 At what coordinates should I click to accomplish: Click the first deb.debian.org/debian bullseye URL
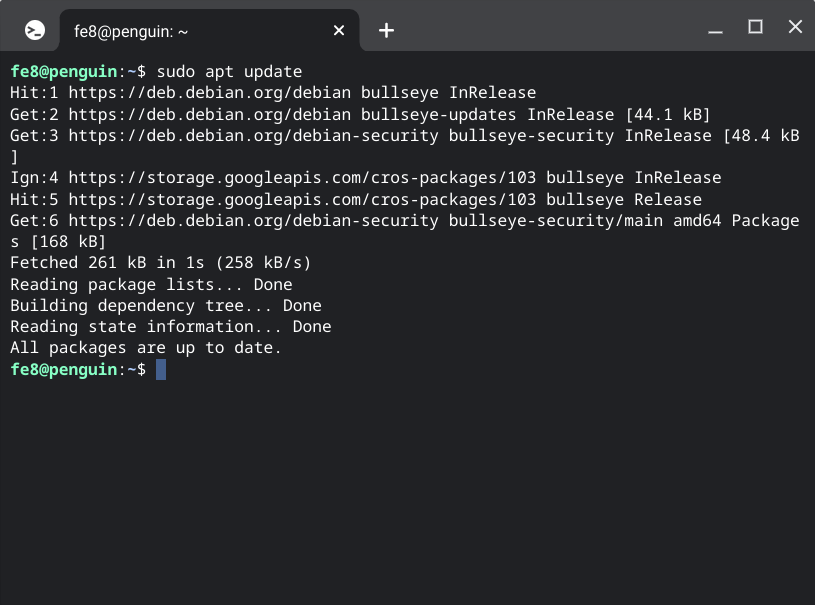click(x=210, y=93)
